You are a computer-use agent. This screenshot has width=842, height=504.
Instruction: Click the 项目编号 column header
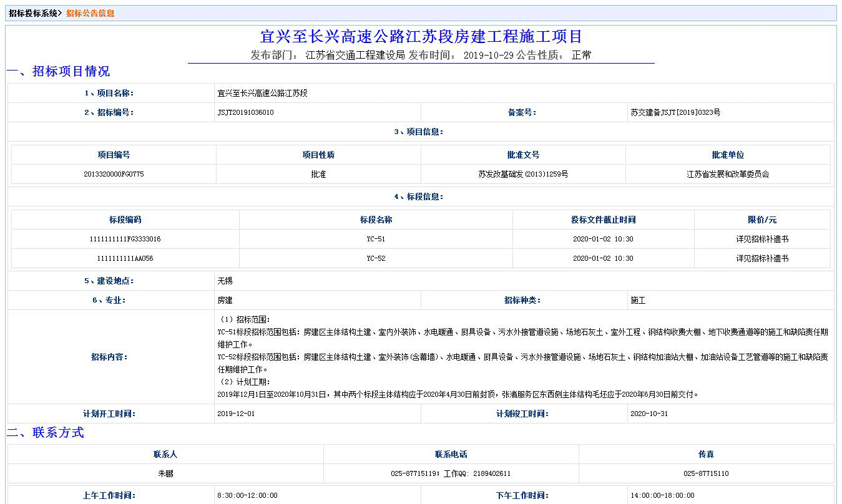click(x=114, y=155)
